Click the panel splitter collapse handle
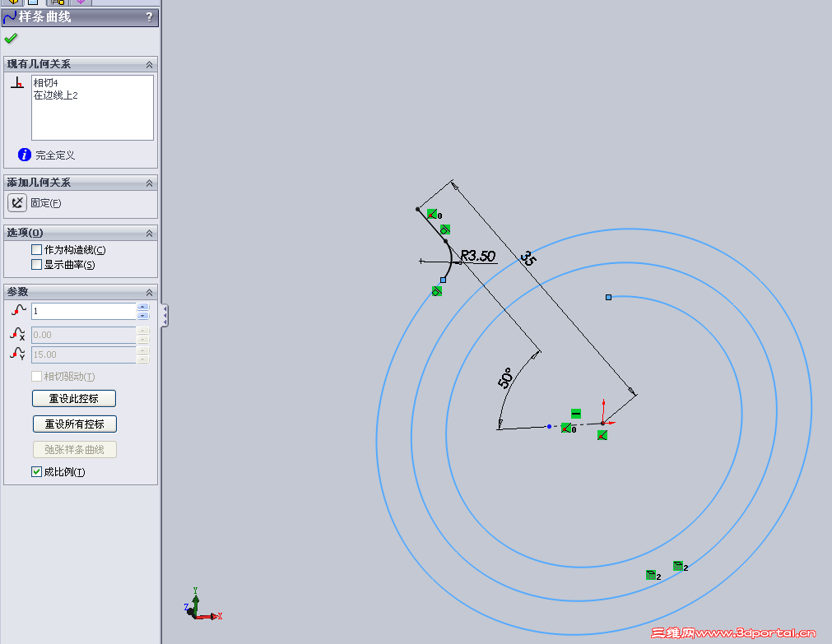Viewport: 832px width, 644px height. point(165,315)
